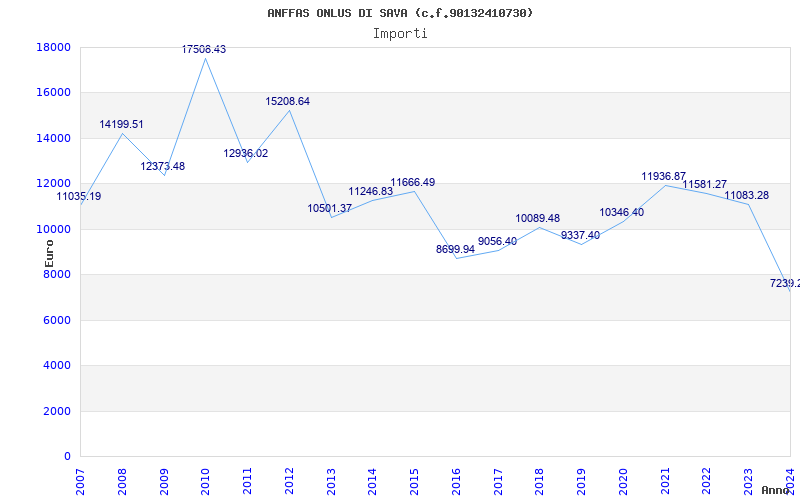Select the 11936.87 data label
The image size is (800, 500).
664,177
